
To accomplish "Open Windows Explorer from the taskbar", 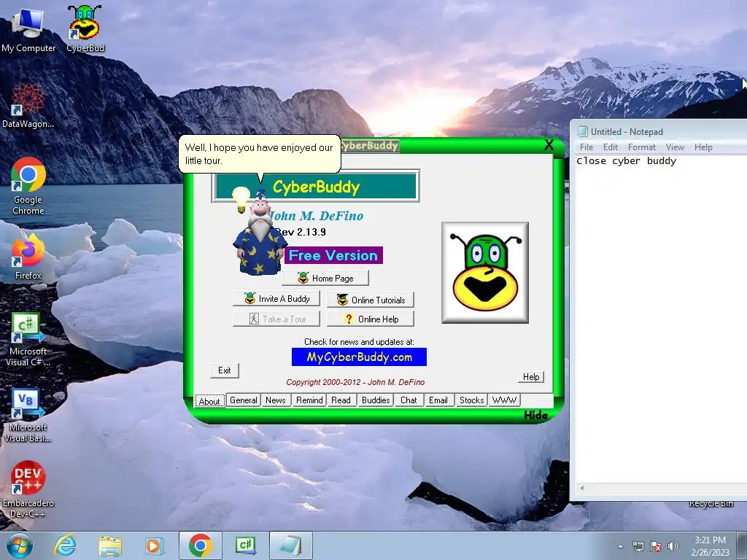I will [110, 545].
